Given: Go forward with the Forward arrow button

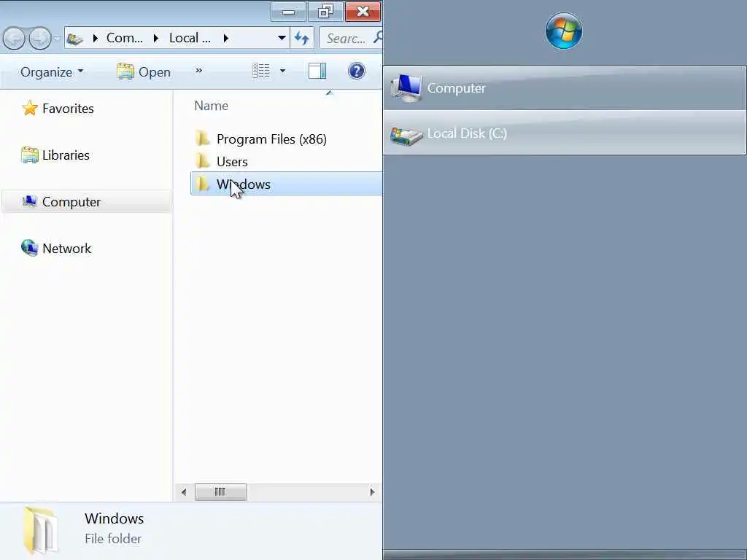Looking at the screenshot, I should pos(40,38).
